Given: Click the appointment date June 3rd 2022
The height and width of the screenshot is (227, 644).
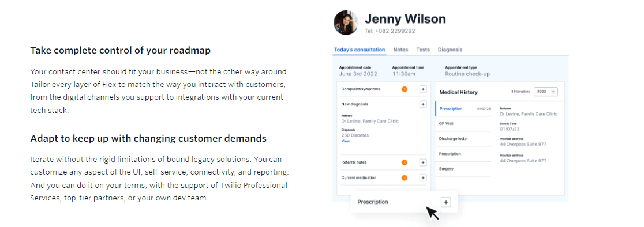Looking at the screenshot, I should coord(358,74).
